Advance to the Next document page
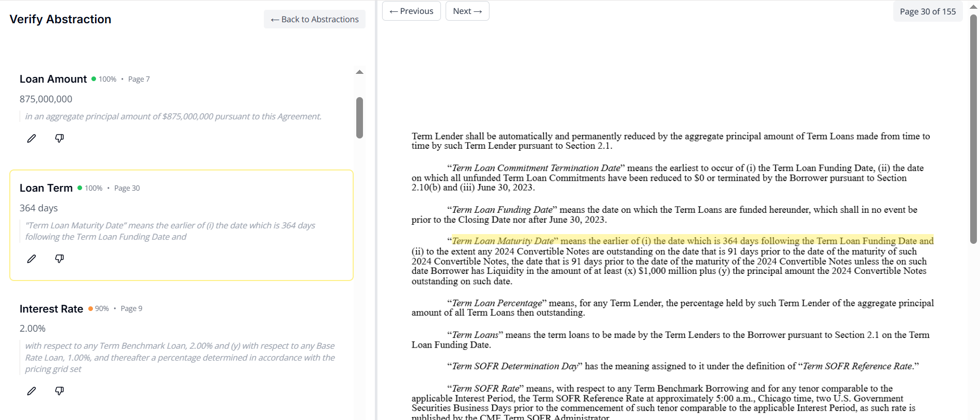980x420 pixels. tap(467, 11)
